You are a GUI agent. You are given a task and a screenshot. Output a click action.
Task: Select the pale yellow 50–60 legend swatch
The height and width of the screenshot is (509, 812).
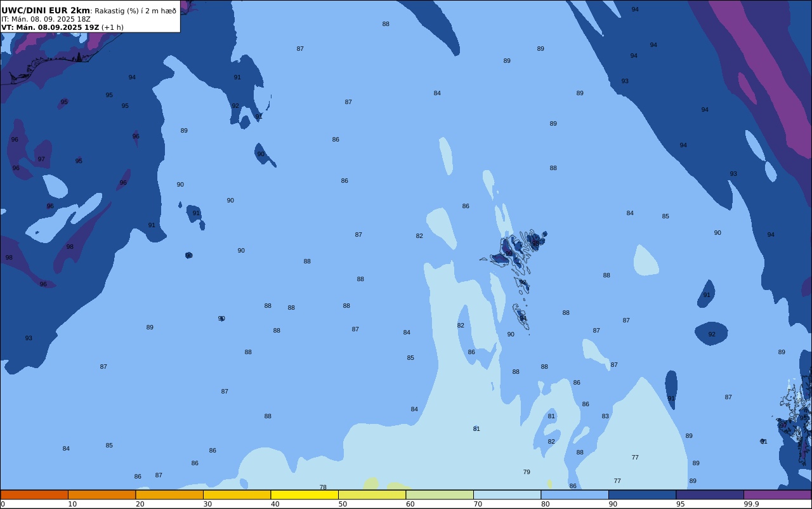[372, 495]
